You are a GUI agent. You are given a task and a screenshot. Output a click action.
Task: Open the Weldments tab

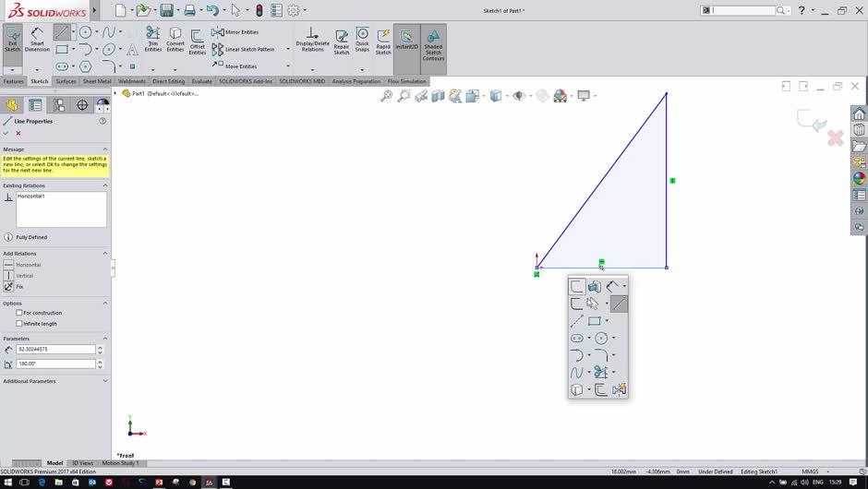[x=132, y=81]
